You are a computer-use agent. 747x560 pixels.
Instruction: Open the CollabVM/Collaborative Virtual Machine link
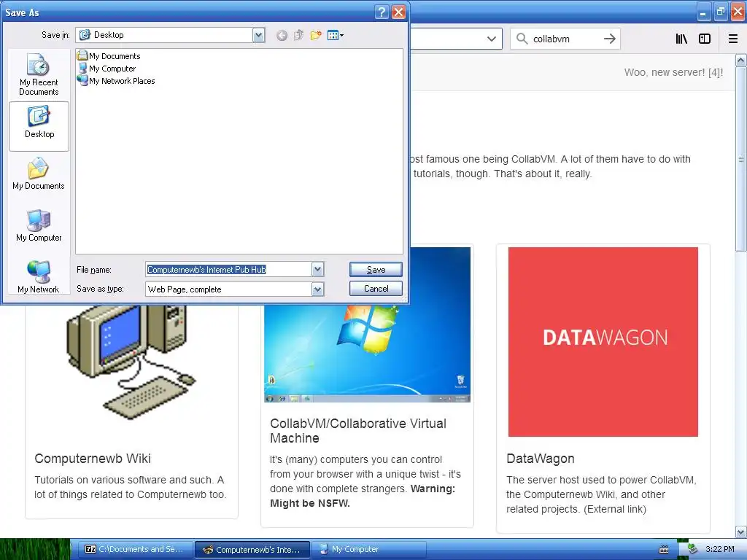(357, 430)
